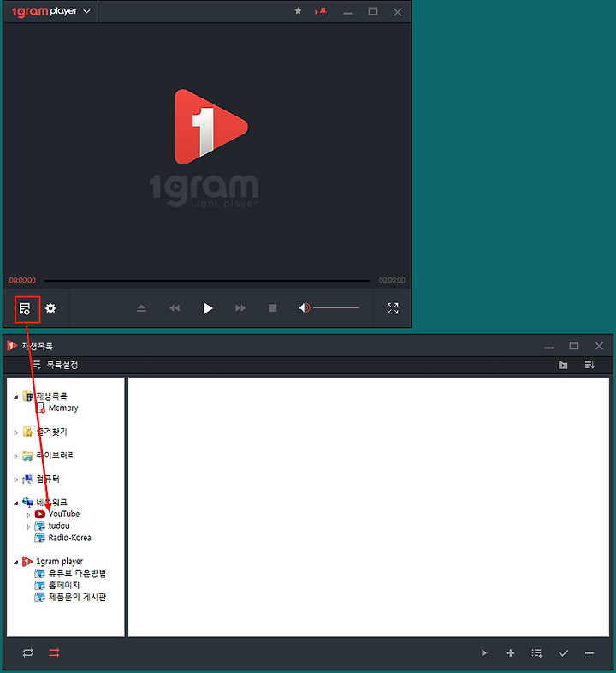Click the 1gram icon in playlist title bar
The width and height of the screenshot is (616, 673).
[x=12, y=346]
